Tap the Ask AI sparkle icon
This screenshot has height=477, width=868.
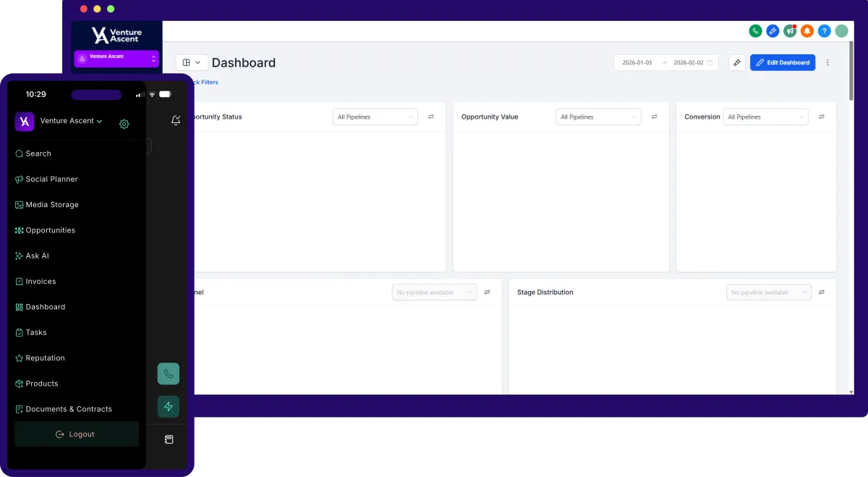point(20,256)
